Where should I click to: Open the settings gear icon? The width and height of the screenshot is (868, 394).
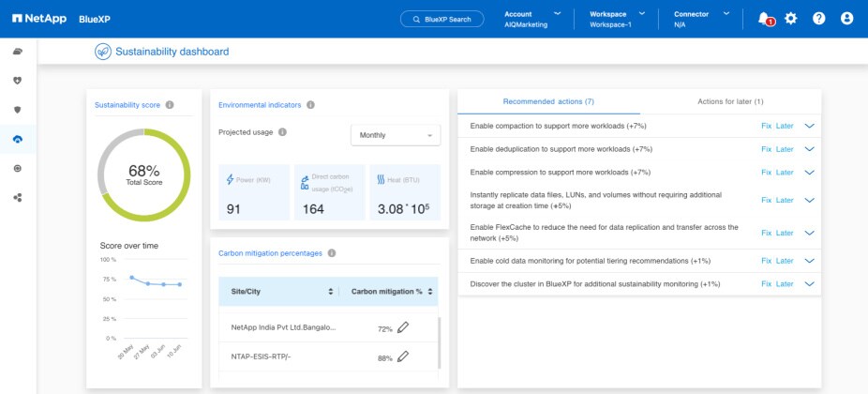[791, 19]
